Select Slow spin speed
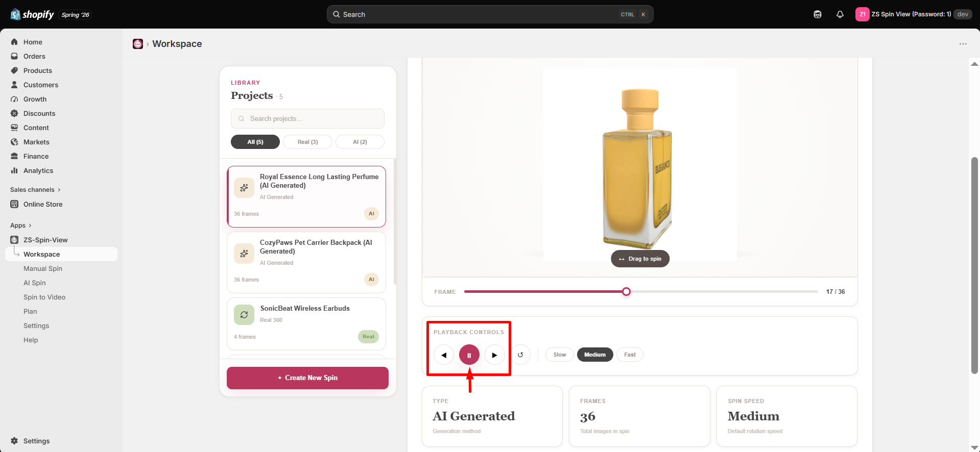Screen dimensions: 980x452 point(560,355)
